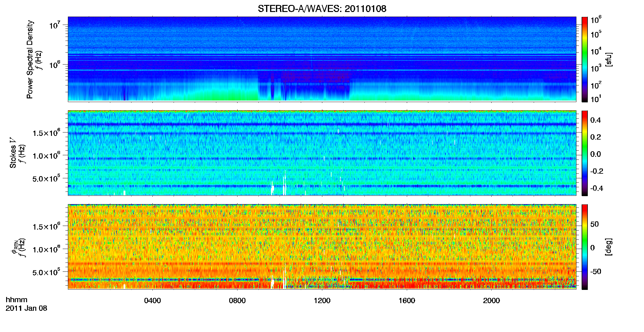This screenshot has width=644, height=332.
Task: Click the "-0.2" label on the Stokes V color bar
Action: tap(597, 171)
